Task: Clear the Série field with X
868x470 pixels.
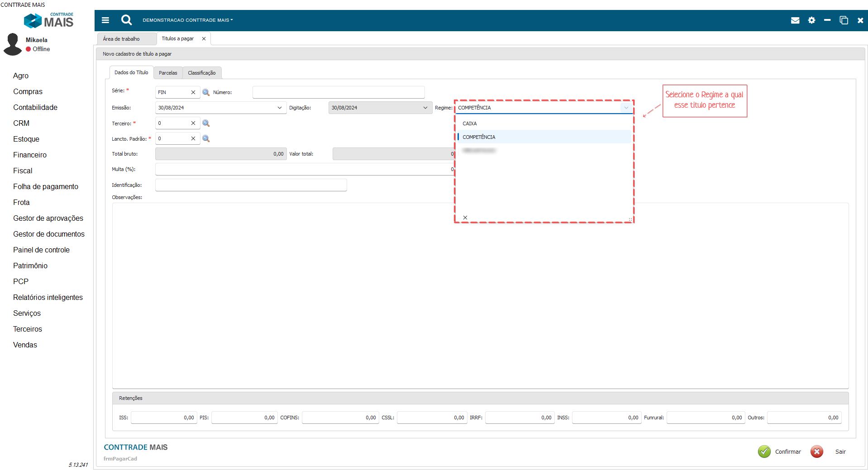Action: click(193, 92)
